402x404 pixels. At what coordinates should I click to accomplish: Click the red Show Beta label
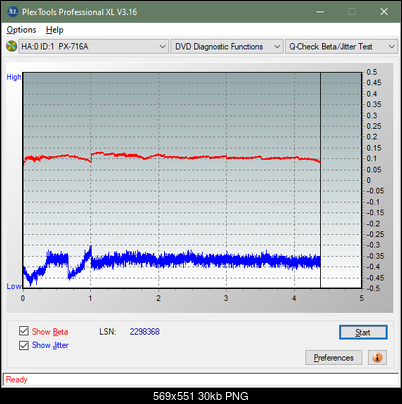point(50,332)
